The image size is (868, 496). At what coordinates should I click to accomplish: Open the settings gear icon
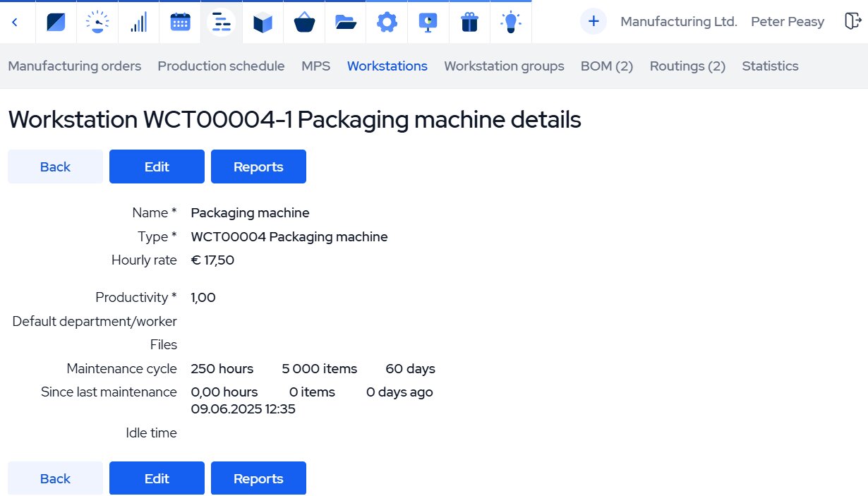click(387, 23)
